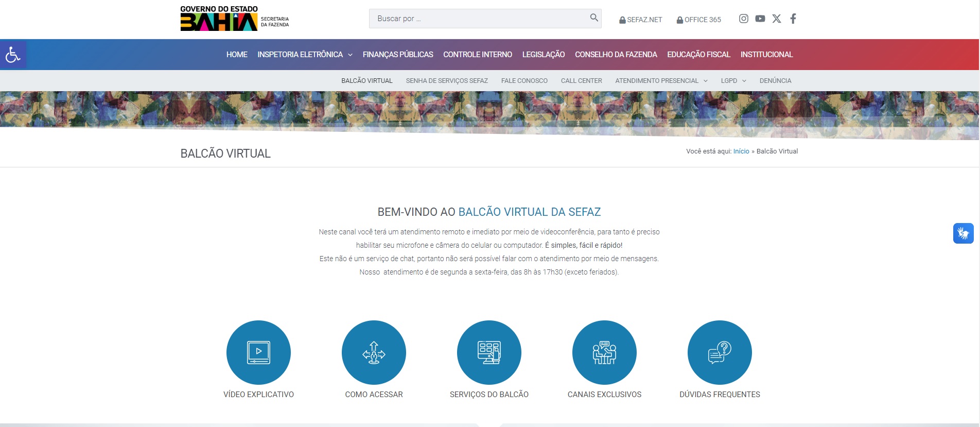Open the Serviços do Balcão circle icon
The width and height of the screenshot is (980, 427).
[x=489, y=352]
